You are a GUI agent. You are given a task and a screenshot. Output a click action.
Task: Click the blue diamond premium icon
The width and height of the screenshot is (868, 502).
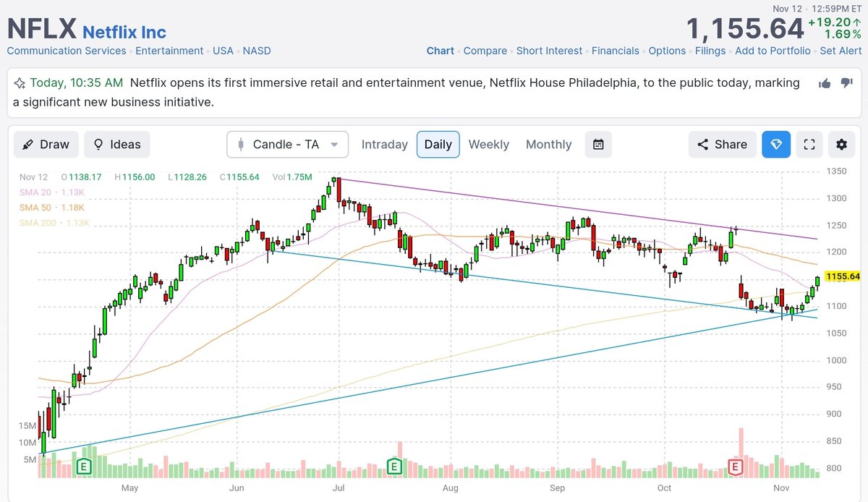tap(776, 144)
